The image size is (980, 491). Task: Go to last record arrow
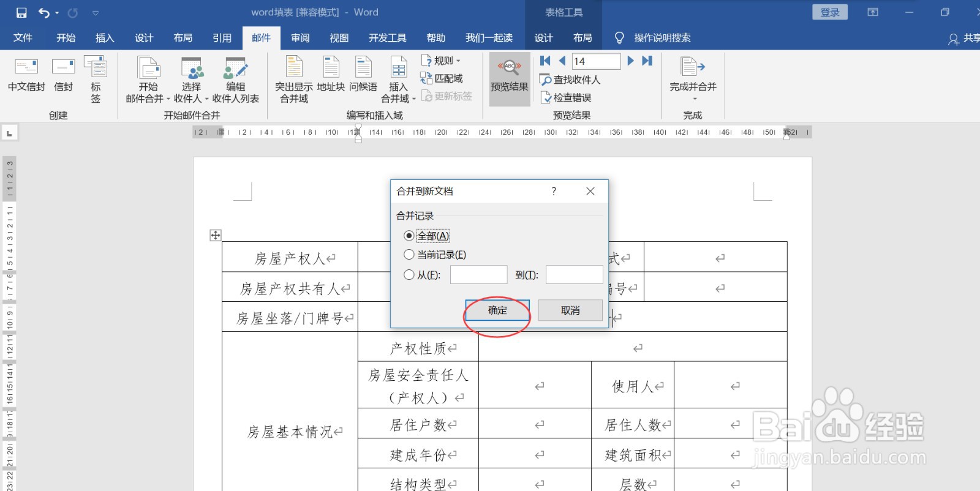pyautogui.click(x=647, y=61)
